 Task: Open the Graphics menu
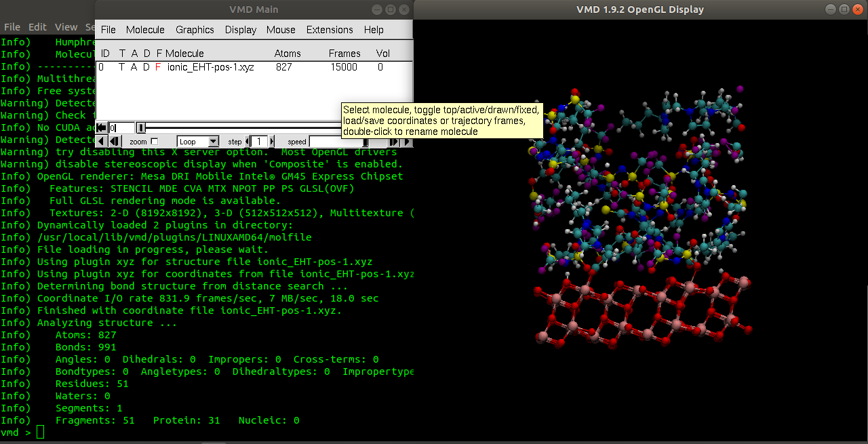click(195, 30)
